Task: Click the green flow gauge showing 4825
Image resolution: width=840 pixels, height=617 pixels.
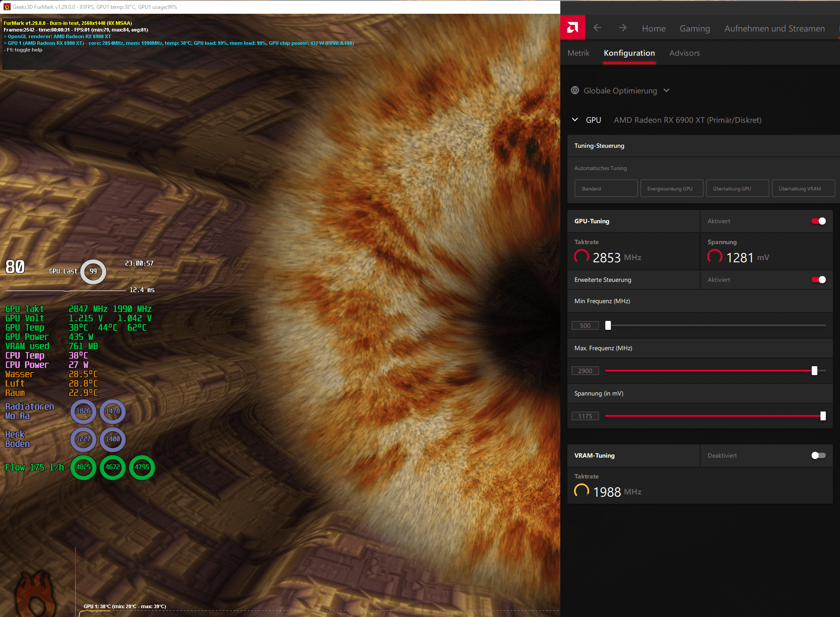Action: (x=83, y=467)
